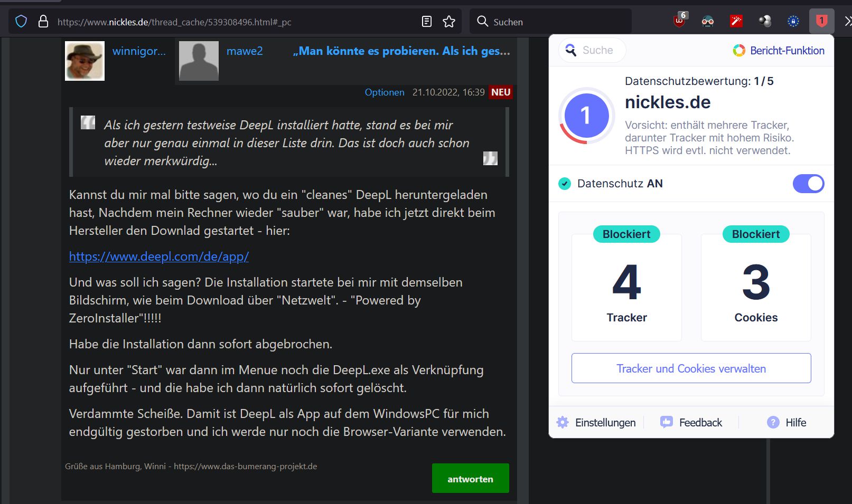Screen dimensions: 852x504
Task: Toggle the Datenschutz AN switch off
Action: [x=808, y=184]
